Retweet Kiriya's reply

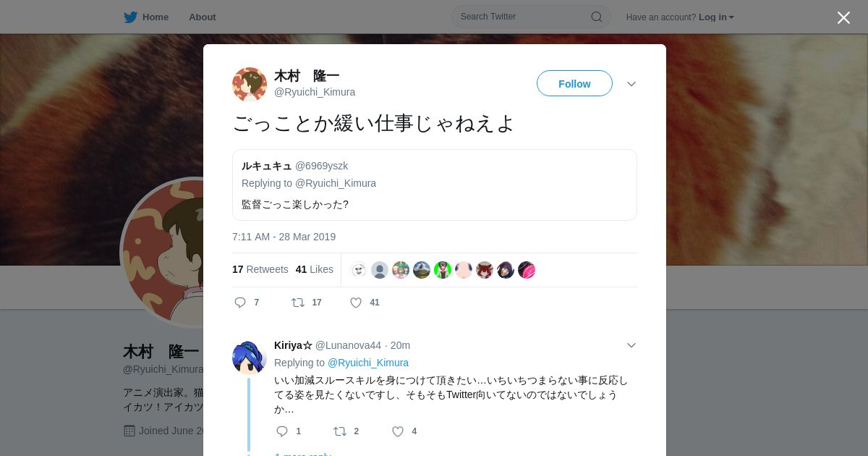tap(340, 431)
